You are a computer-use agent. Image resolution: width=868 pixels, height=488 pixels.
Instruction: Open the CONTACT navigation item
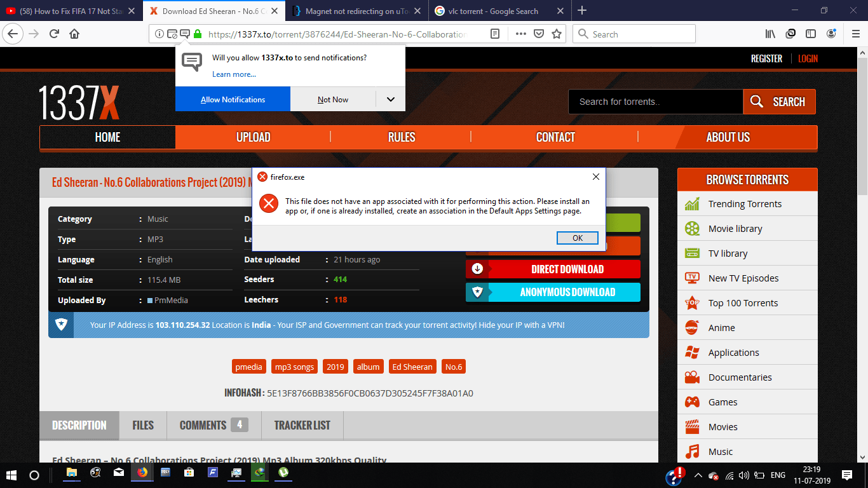point(555,137)
